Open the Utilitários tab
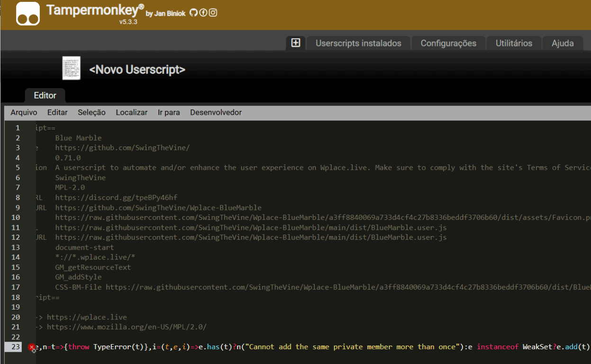591x364 pixels. pyautogui.click(x=514, y=43)
